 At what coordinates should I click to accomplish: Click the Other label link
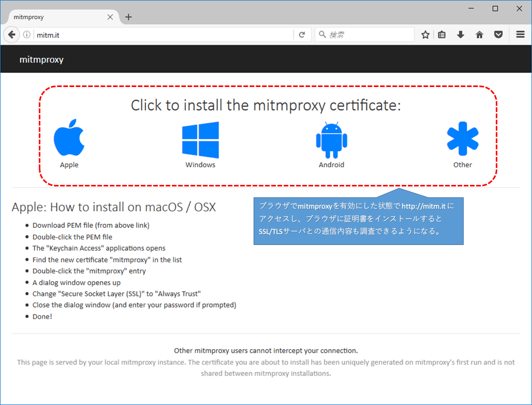(463, 165)
